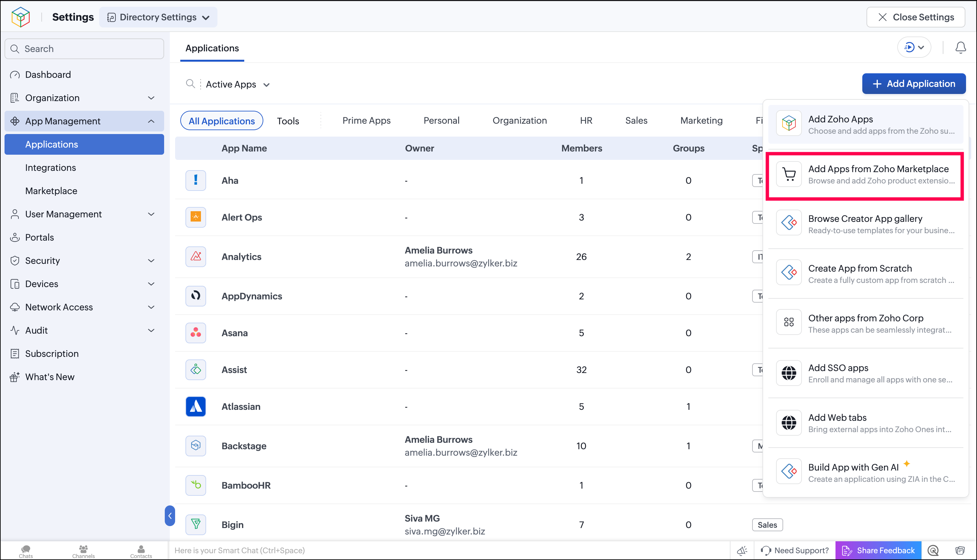Click the Add Web tabs globe icon
Screen dimensions: 977x560
[x=789, y=423]
